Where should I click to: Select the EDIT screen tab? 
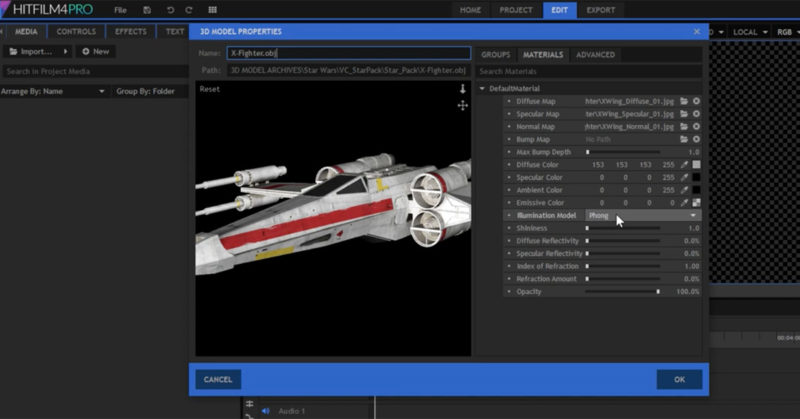pyautogui.click(x=560, y=10)
